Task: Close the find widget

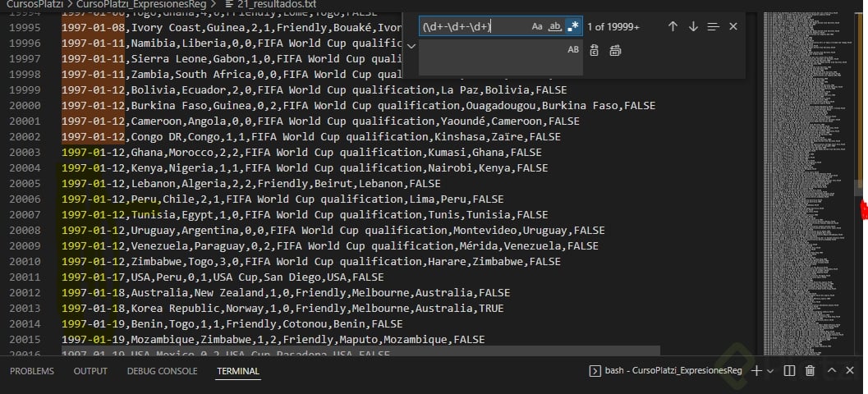Action: pos(733,26)
